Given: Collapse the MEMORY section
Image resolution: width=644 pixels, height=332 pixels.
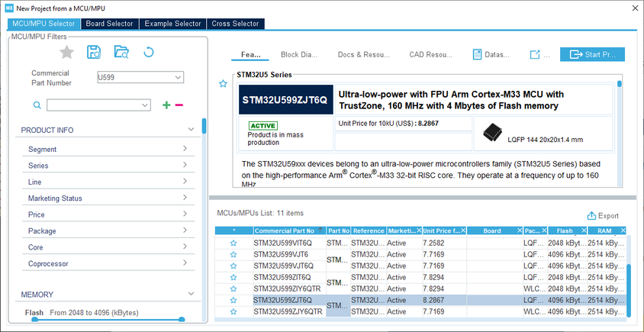Looking at the screenshot, I should click(x=191, y=294).
